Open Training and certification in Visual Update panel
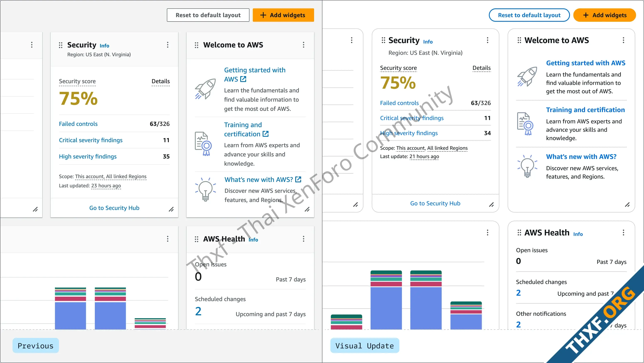Viewport: 644px width, 363px height. [585, 110]
